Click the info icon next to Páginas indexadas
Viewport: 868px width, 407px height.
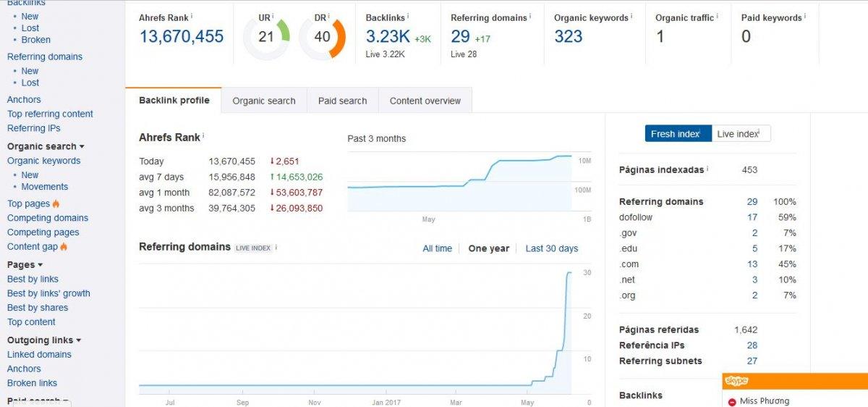click(707, 168)
